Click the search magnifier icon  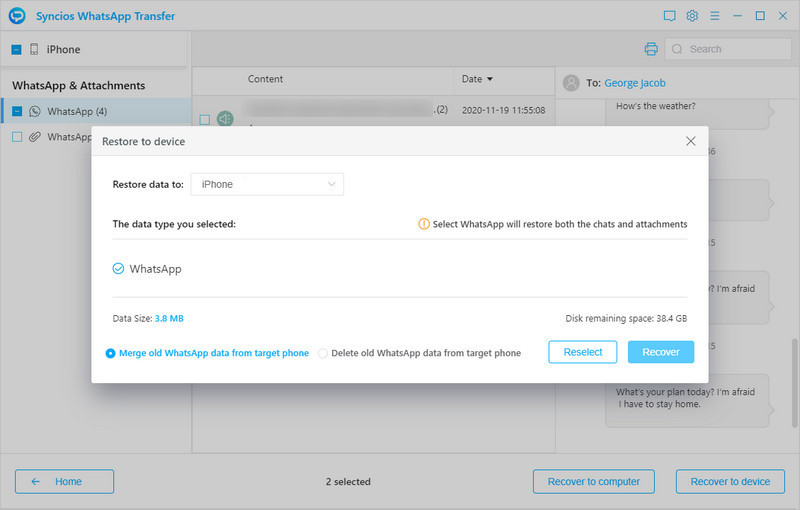point(677,49)
